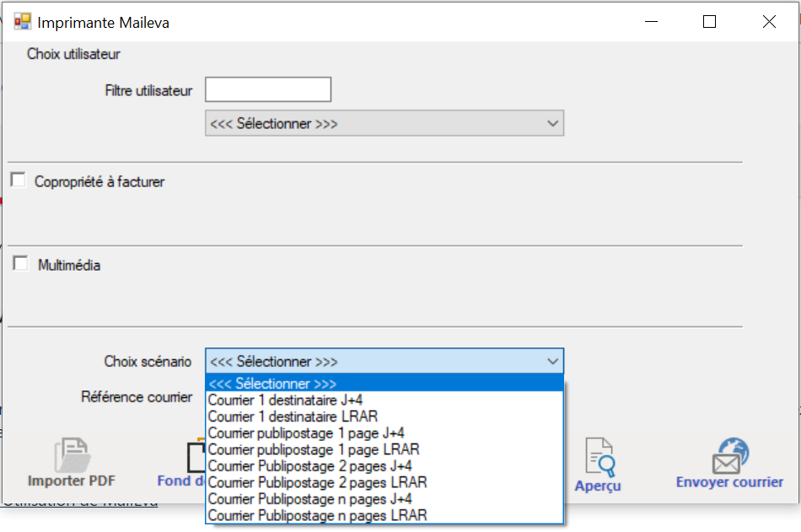The height and width of the screenshot is (532, 801).
Task: Close the Imprimante Maileva window
Action: pyautogui.click(x=769, y=21)
